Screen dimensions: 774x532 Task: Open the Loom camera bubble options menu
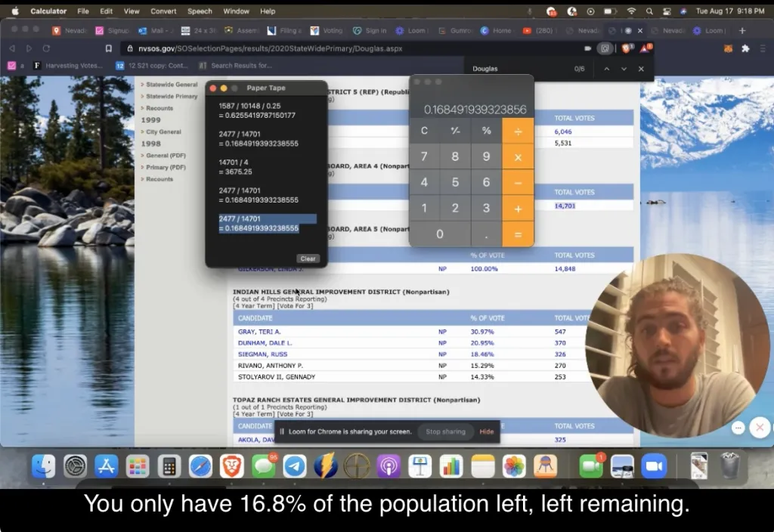738,428
